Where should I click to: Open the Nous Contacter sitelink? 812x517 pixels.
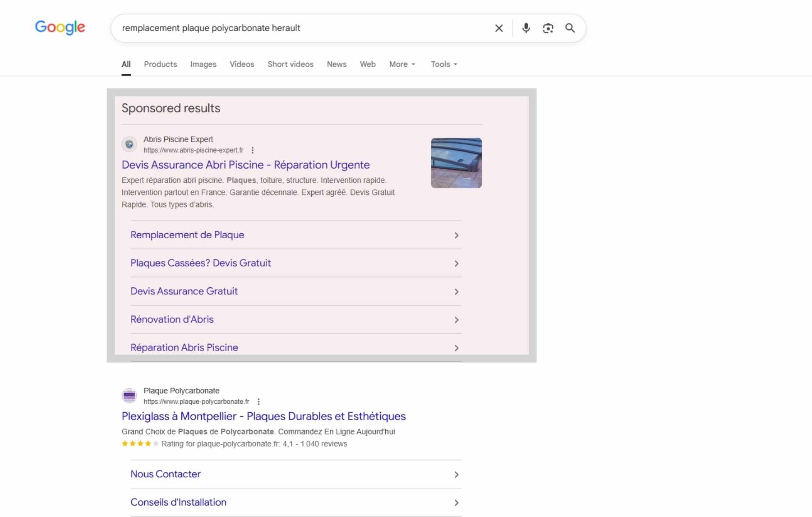click(x=166, y=474)
